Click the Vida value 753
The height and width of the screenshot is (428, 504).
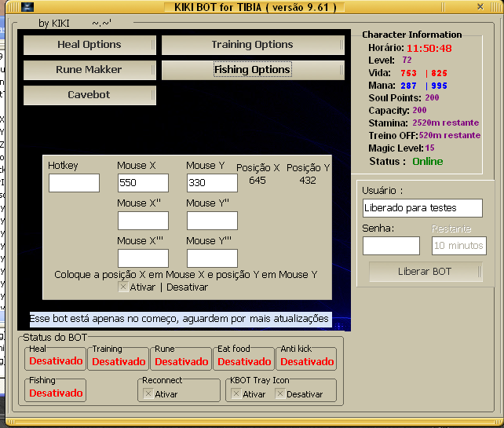coord(408,73)
